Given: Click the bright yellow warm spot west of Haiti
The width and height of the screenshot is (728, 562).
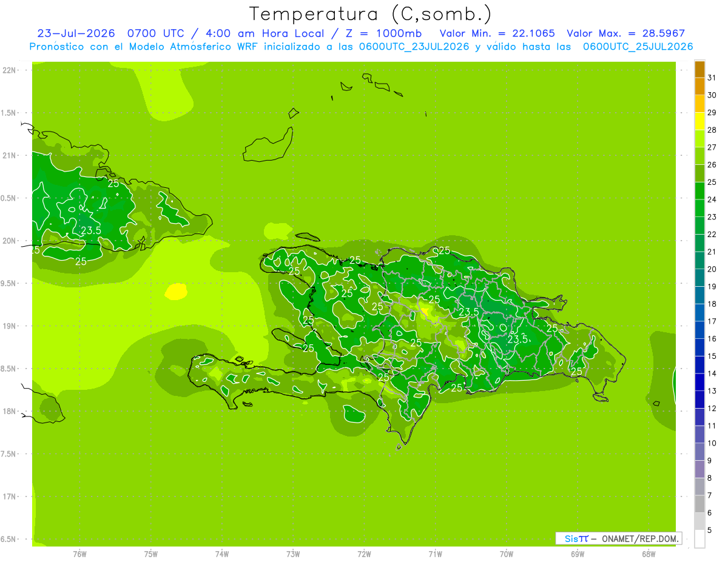Looking at the screenshot, I should 176,292.
